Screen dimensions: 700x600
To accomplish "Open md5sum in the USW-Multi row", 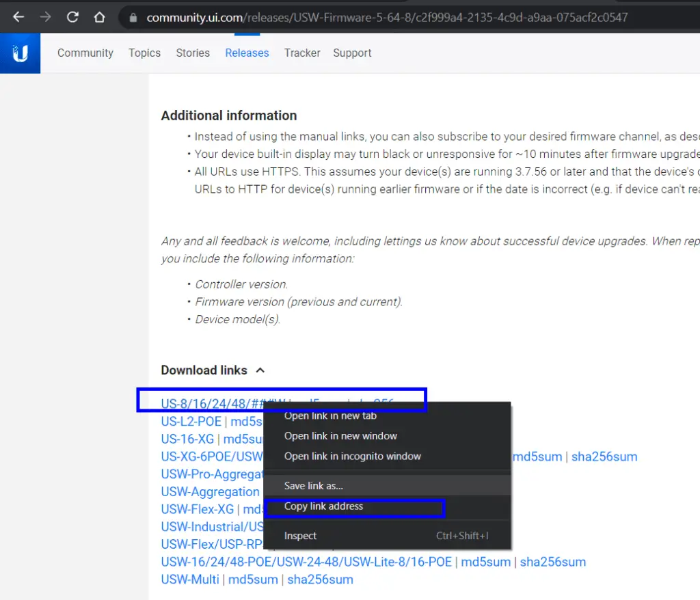I will point(253,579).
